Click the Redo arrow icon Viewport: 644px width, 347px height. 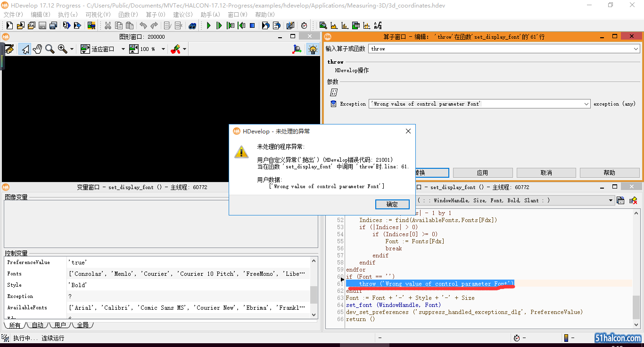tap(154, 25)
